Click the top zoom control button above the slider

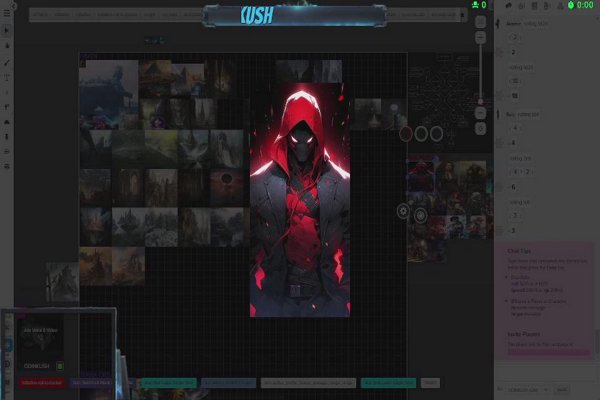[x=481, y=22]
